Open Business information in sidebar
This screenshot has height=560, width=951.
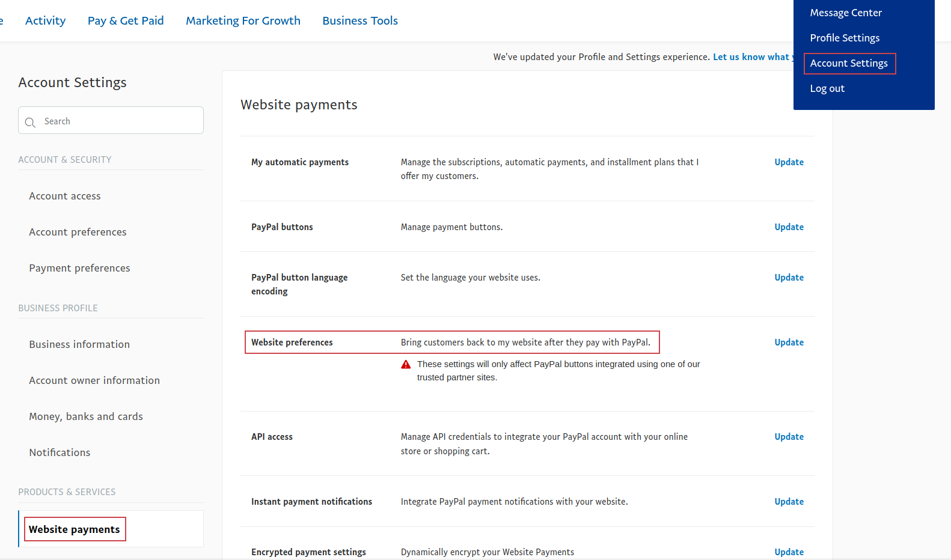point(79,344)
